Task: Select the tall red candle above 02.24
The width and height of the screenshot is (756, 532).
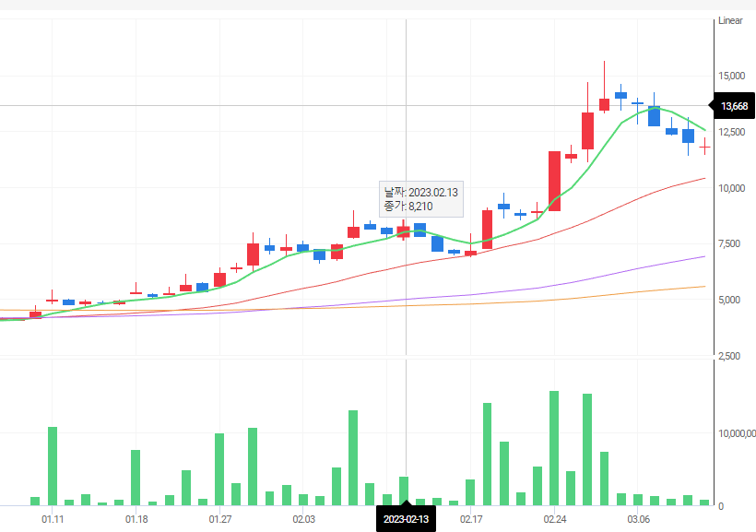Action: (x=554, y=181)
